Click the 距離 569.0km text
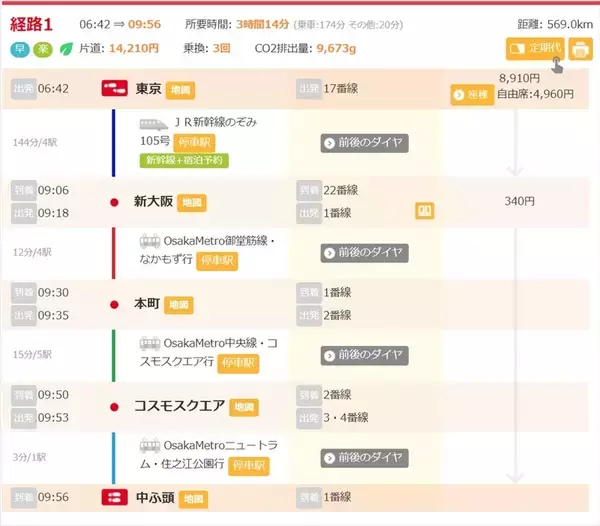Viewport: 600px width, 526px height. [x=555, y=24]
